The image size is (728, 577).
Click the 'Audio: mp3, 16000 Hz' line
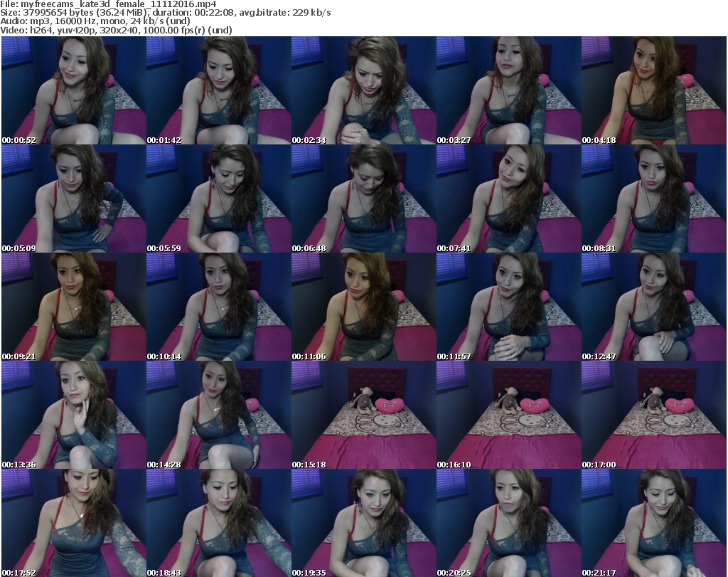[x=95, y=21]
